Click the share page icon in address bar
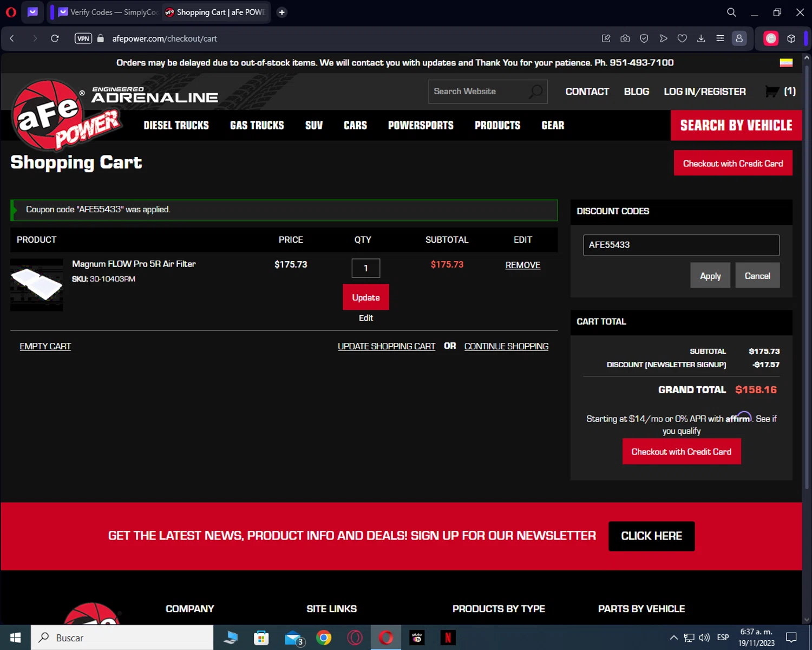The width and height of the screenshot is (812, 650). pos(606,38)
